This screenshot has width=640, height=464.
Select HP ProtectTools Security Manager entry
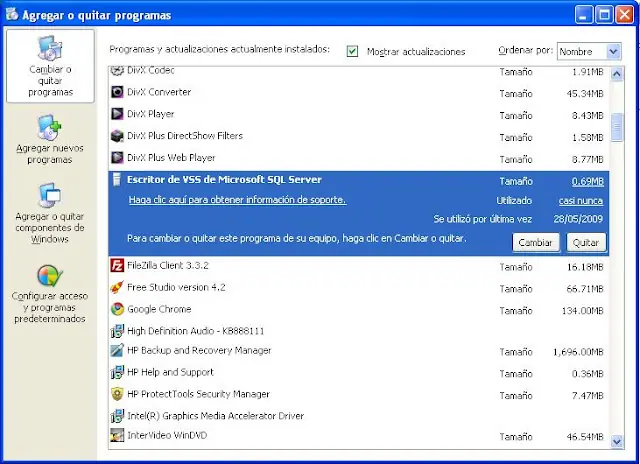(x=359, y=395)
